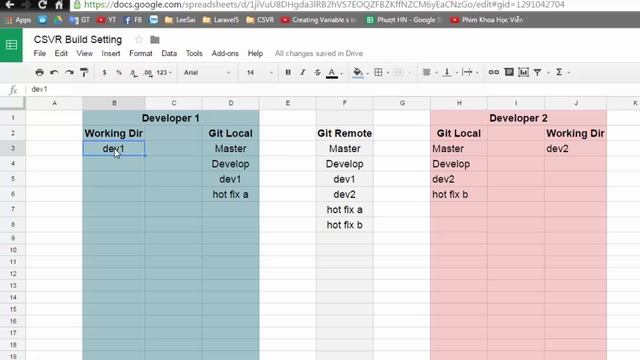The width and height of the screenshot is (640, 360).
Task: Open the Edit menu
Action: click(x=61, y=53)
